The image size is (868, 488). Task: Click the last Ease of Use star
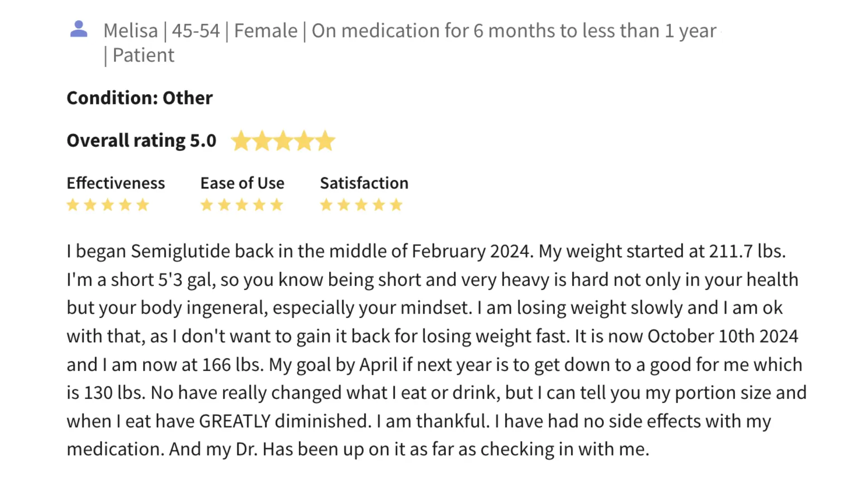tap(277, 205)
